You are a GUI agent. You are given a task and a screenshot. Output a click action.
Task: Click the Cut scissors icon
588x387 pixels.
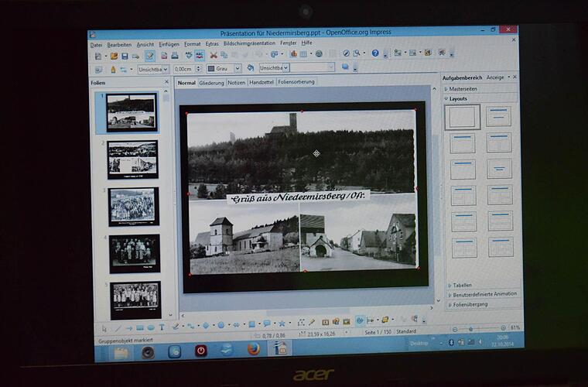pyautogui.click(x=214, y=55)
